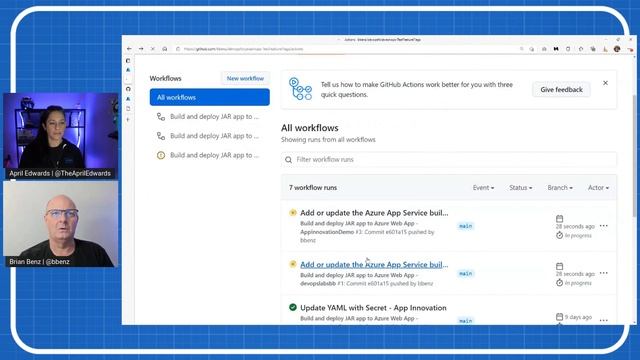Click the Give feedback button

(x=561, y=89)
